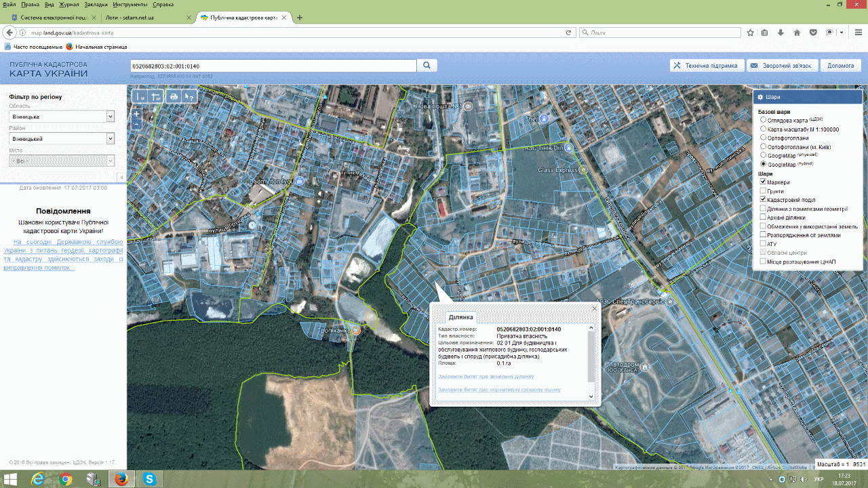The width and height of the screenshot is (868, 488).
Task: Click the cadastral number search input field
Action: pos(273,66)
